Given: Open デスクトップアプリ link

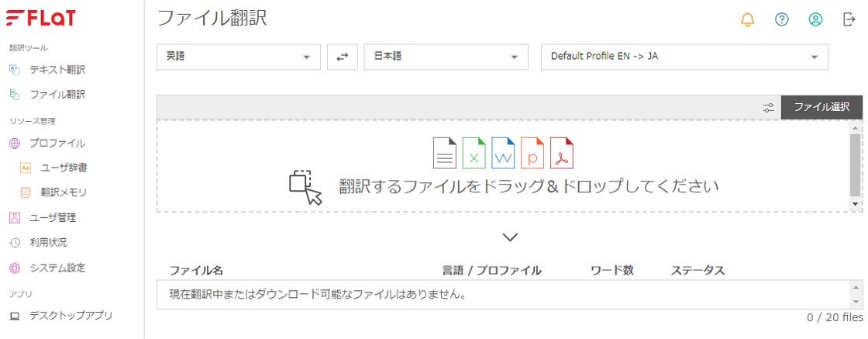Looking at the screenshot, I should [71, 316].
